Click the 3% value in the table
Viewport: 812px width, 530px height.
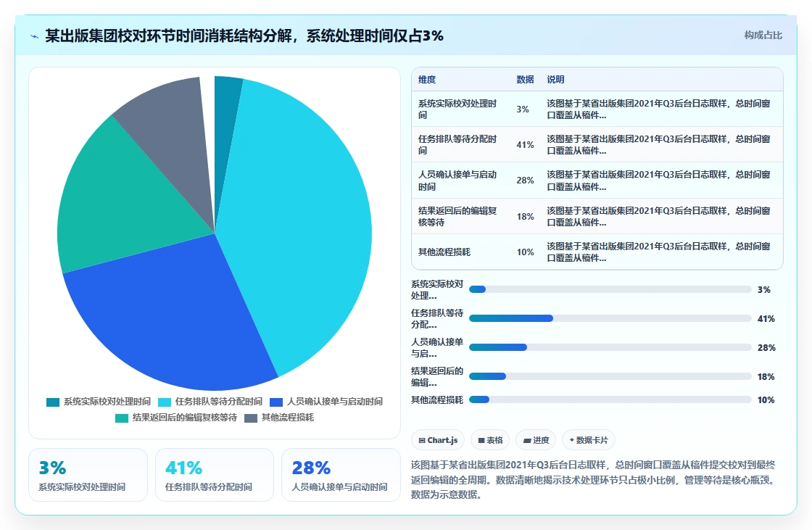(523, 109)
